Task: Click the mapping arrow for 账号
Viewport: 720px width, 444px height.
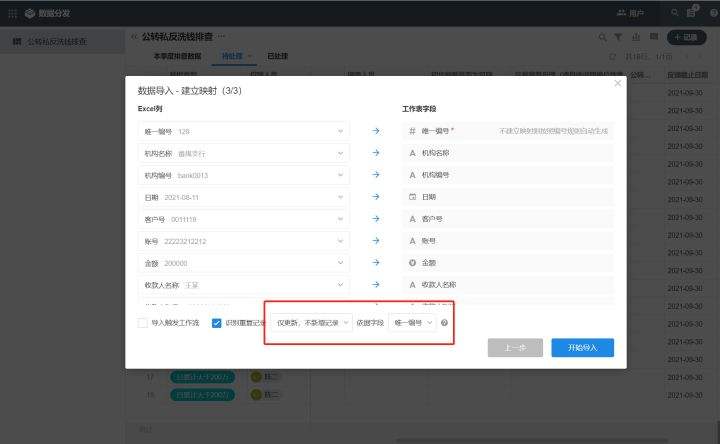Action: 376,241
